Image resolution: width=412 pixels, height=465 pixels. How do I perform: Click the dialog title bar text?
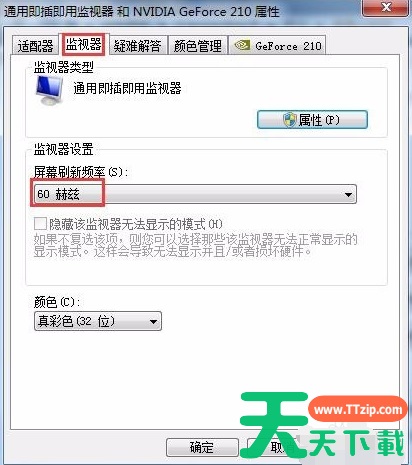click(x=142, y=12)
